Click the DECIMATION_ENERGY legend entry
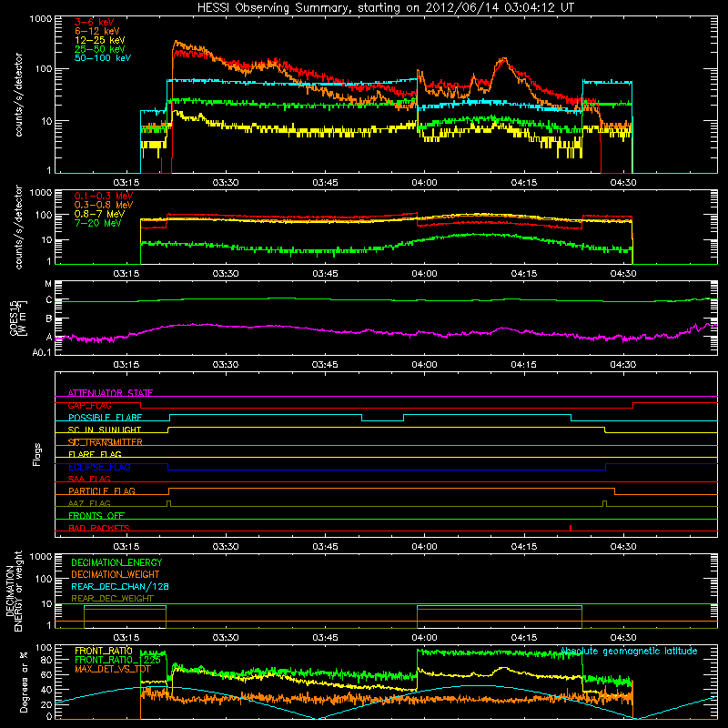The width and height of the screenshot is (728, 728). click(x=116, y=562)
